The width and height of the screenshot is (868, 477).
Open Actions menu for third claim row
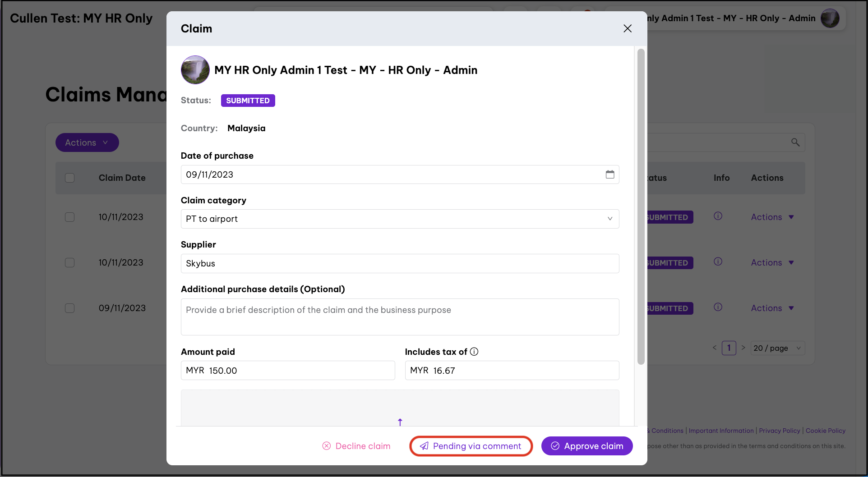(772, 308)
